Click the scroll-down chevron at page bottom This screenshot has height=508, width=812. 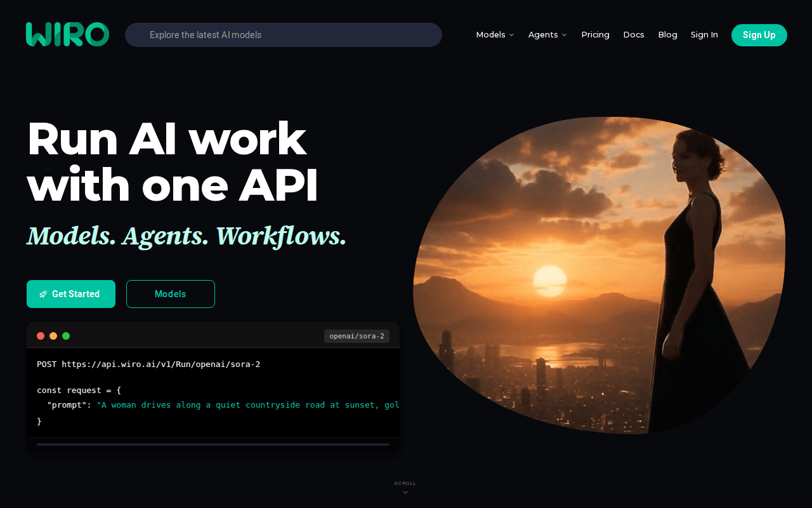click(405, 492)
